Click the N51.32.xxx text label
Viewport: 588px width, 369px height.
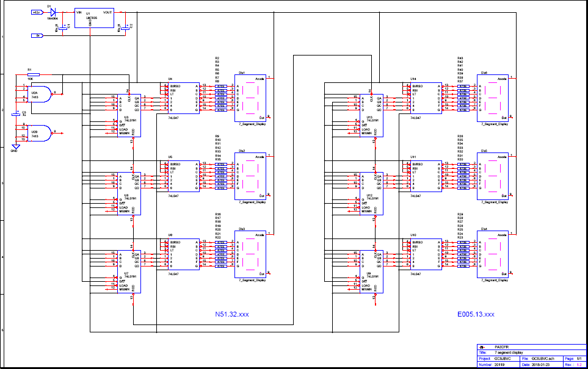click(232, 315)
